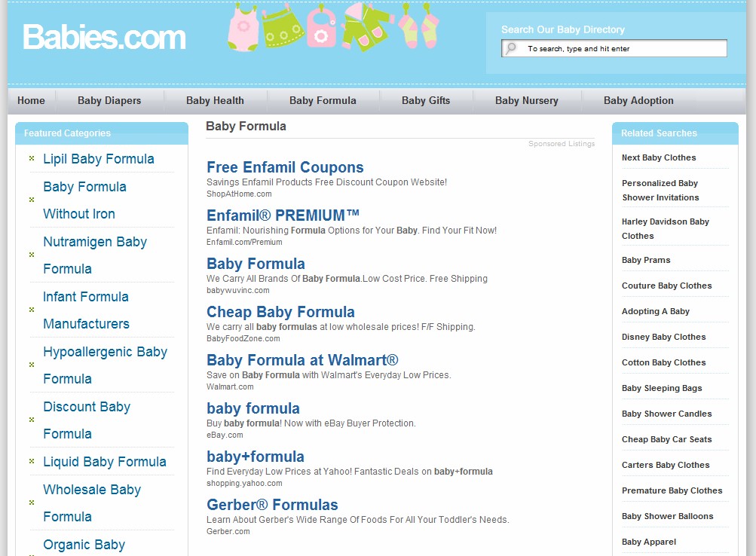Image resolution: width=756 pixels, height=556 pixels.
Task: Open Lipil Baby Formula category
Action: [99, 159]
